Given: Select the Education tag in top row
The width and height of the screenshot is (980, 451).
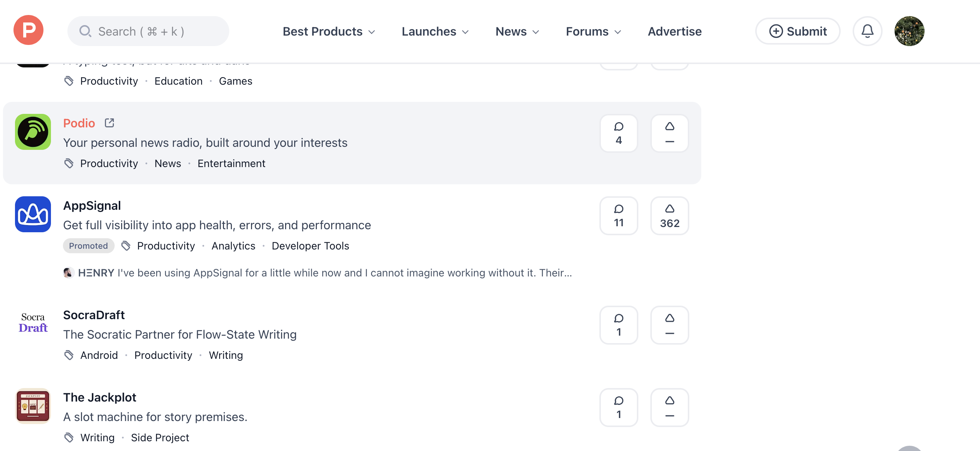Looking at the screenshot, I should tap(178, 81).
